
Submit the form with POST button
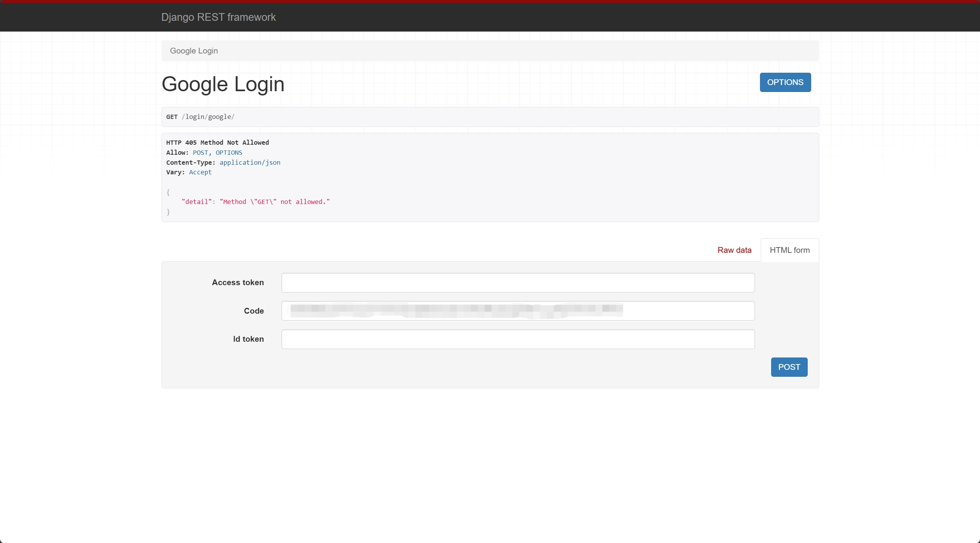tap(789, 367)
